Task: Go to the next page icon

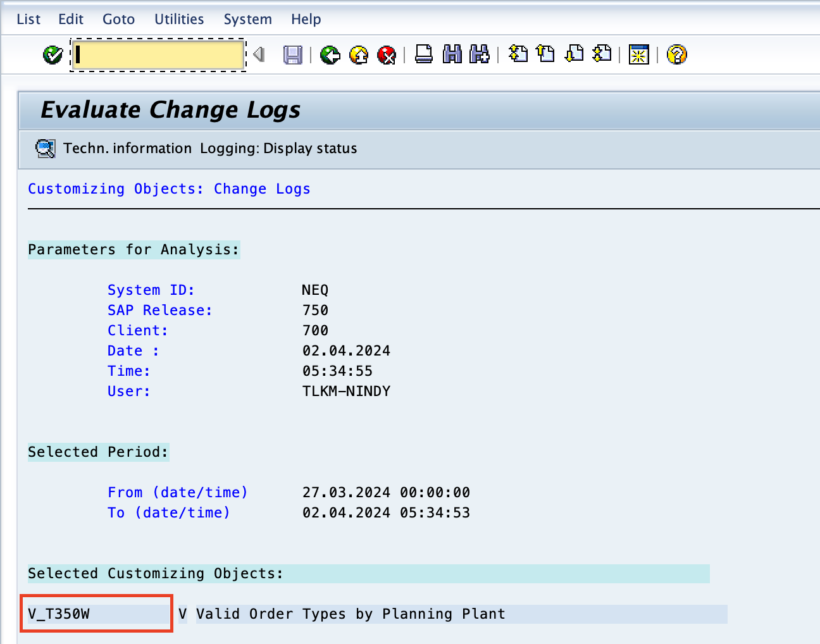Action: [x=575, y=55]
